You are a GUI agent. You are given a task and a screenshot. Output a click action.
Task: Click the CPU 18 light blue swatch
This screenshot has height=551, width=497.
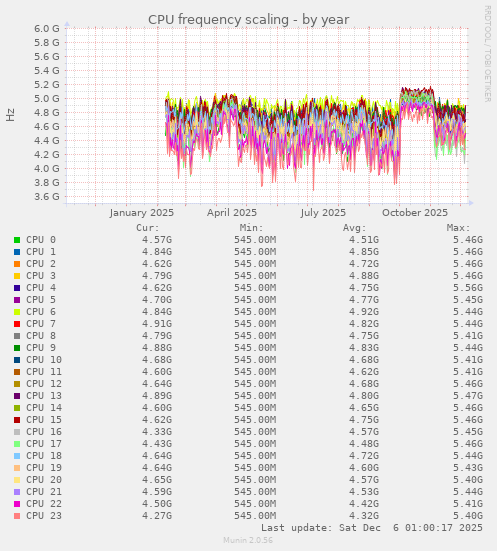[17, 456]
